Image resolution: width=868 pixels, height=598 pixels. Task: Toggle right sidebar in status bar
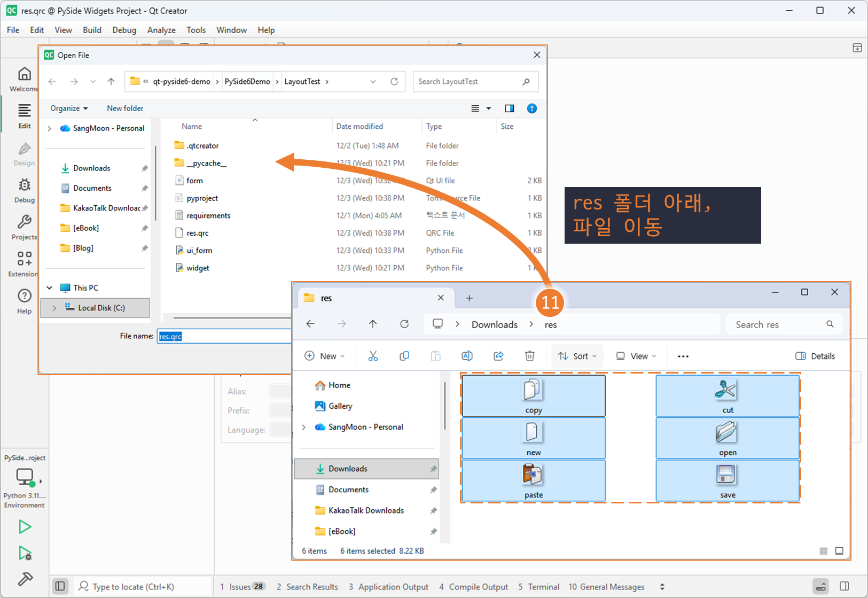click(844, 586)
